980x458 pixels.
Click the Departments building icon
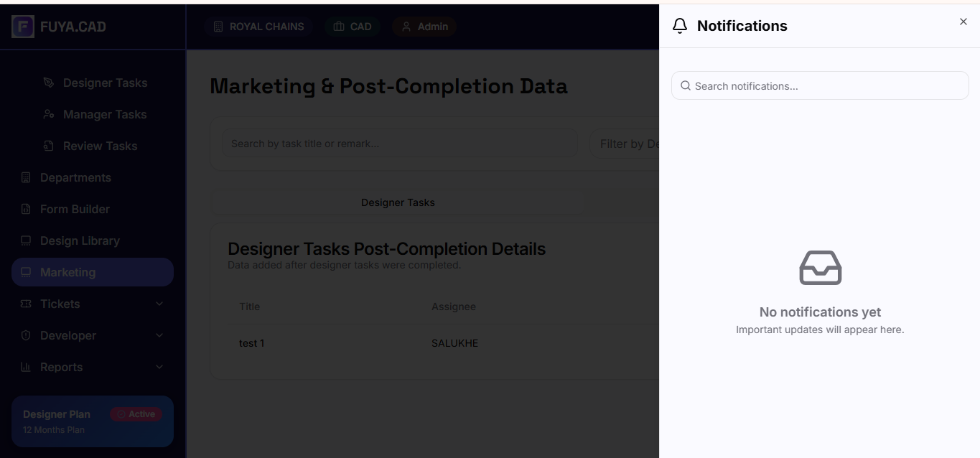click(26, 177)
